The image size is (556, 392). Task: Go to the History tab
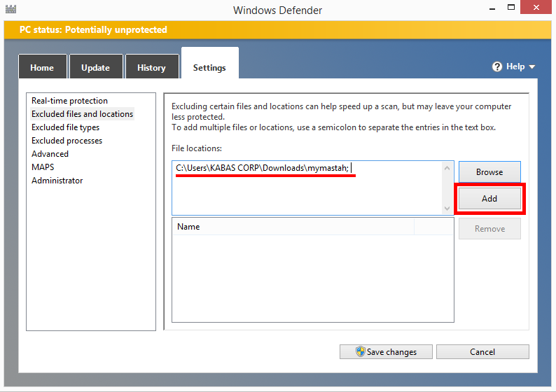coord(152,67)
